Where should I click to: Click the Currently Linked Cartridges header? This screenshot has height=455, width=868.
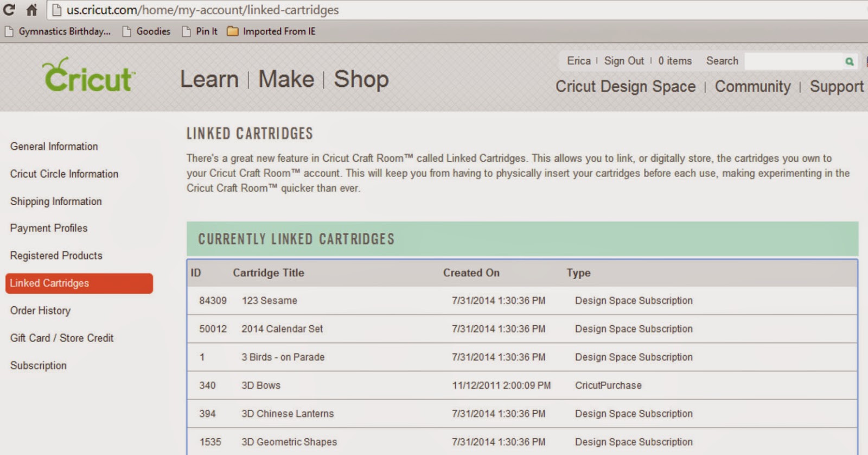[x=522, y=239]
